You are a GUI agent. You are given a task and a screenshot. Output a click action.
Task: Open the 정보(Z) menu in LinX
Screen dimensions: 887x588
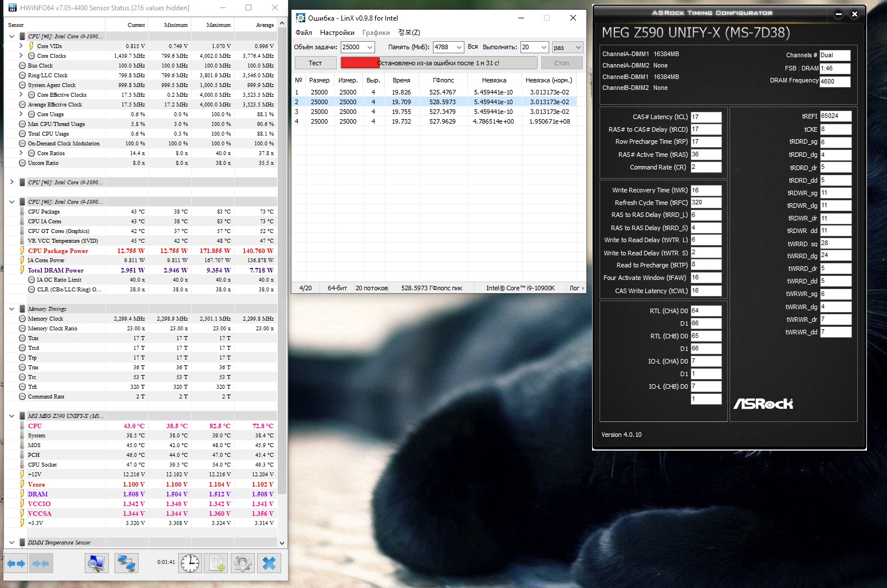tap(409, 33)
